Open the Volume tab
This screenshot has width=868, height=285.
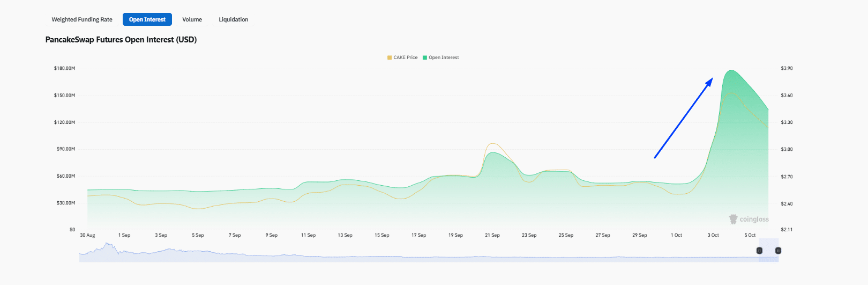(x=192, y=20)
